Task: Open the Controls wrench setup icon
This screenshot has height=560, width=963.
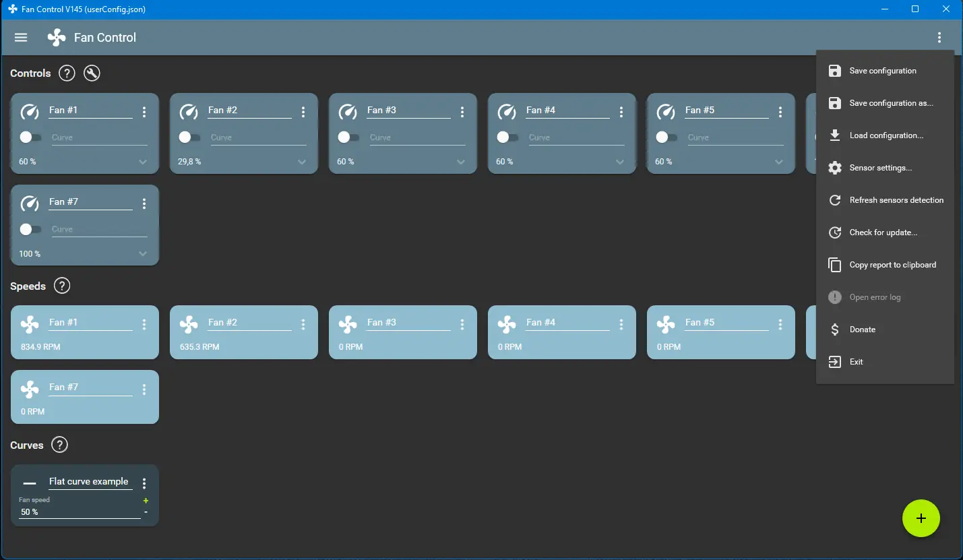Action: tap(92, 73)
